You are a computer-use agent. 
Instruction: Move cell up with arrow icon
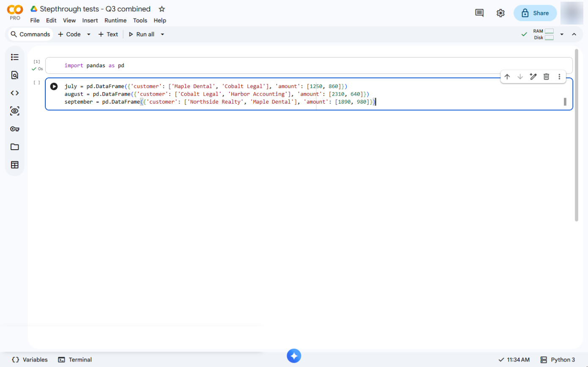(x=507, y=77)
